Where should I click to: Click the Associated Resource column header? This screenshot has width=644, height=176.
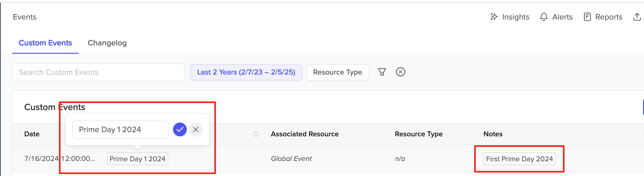pos(305,134)
